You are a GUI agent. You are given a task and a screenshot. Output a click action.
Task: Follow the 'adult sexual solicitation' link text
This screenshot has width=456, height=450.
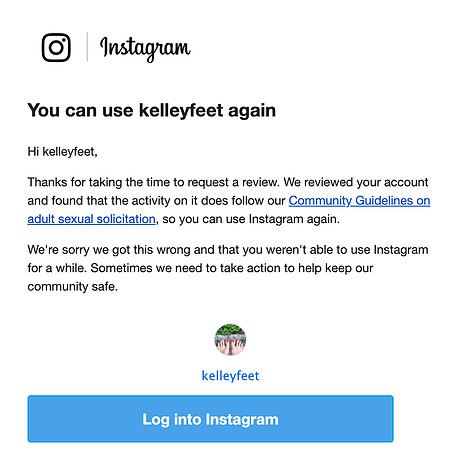coord(92,219)
